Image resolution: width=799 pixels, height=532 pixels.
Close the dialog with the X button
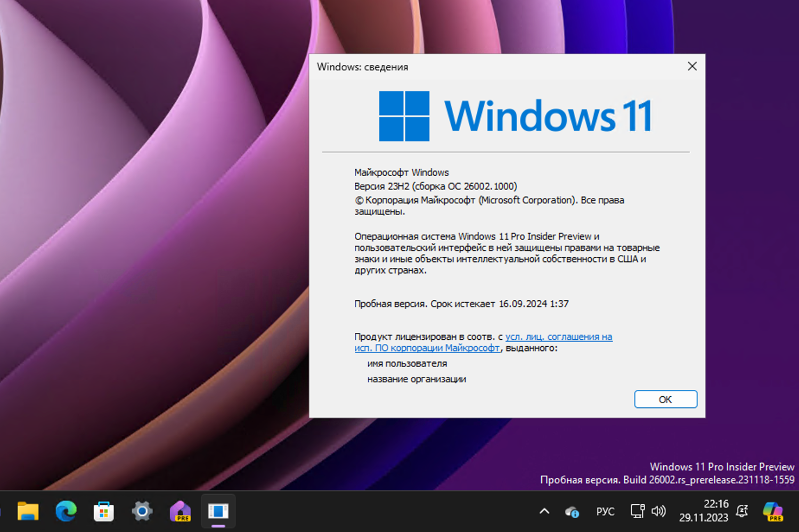click(x=692, y=66)
